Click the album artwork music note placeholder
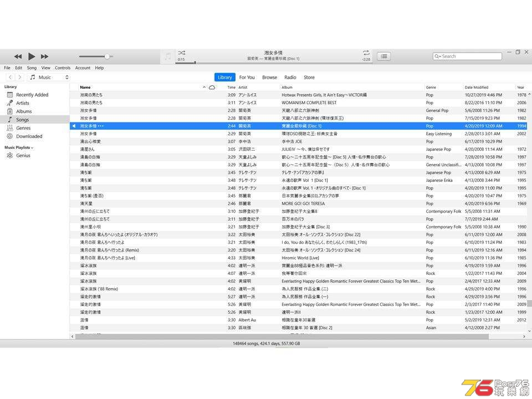The height and width of the screenshot is (399, 532). [167, 57]
